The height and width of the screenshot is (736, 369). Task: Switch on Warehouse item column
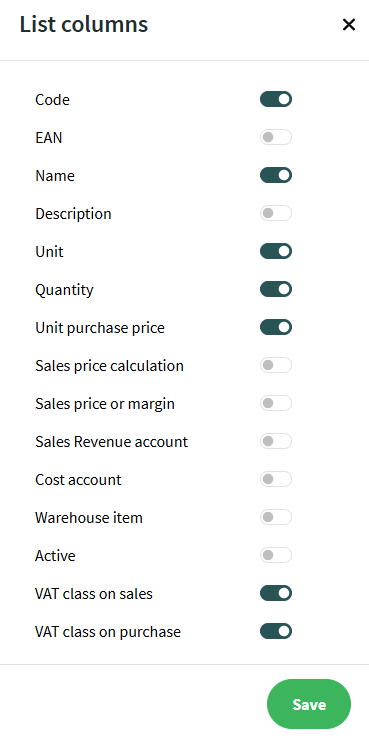(x=276, y=517)
